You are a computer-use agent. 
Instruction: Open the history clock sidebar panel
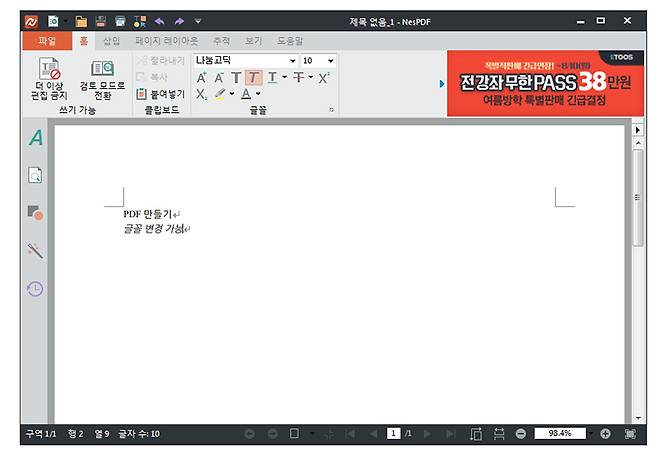[35, 288]
